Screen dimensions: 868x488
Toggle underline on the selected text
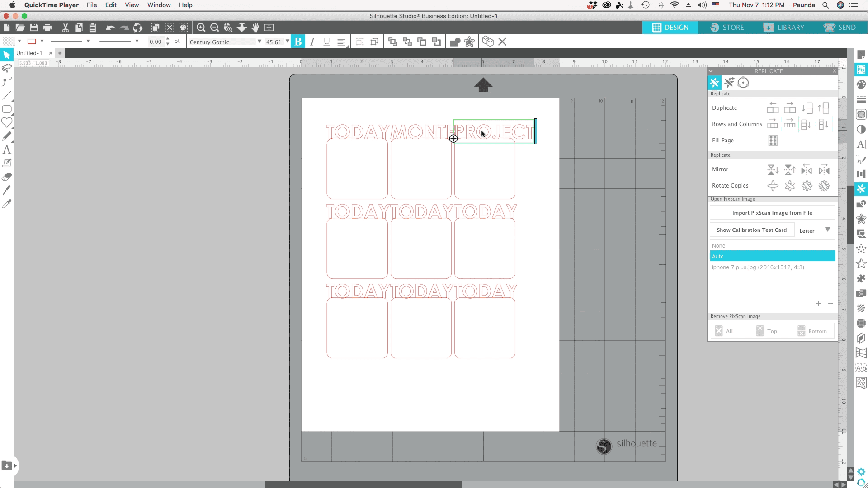pos(327,42)
